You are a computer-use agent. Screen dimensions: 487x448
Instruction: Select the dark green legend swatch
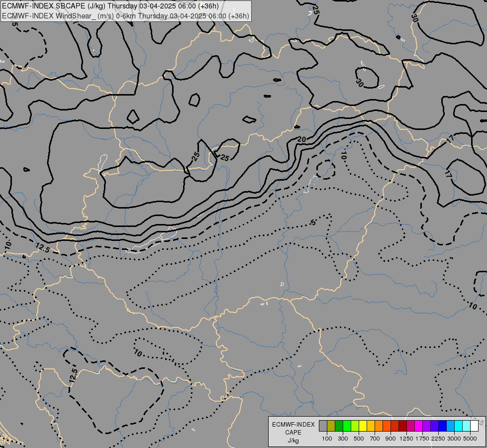(339, 426)
